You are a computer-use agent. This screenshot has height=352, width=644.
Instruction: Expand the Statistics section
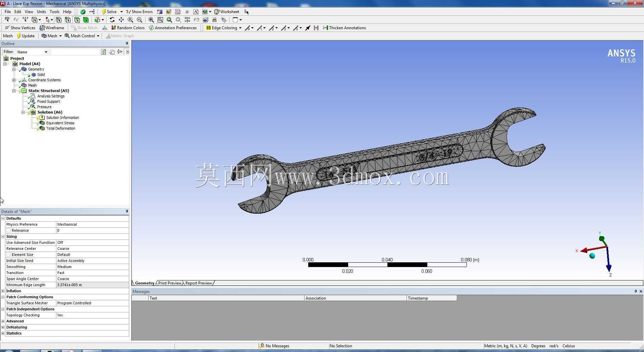[x=3, y=333]
